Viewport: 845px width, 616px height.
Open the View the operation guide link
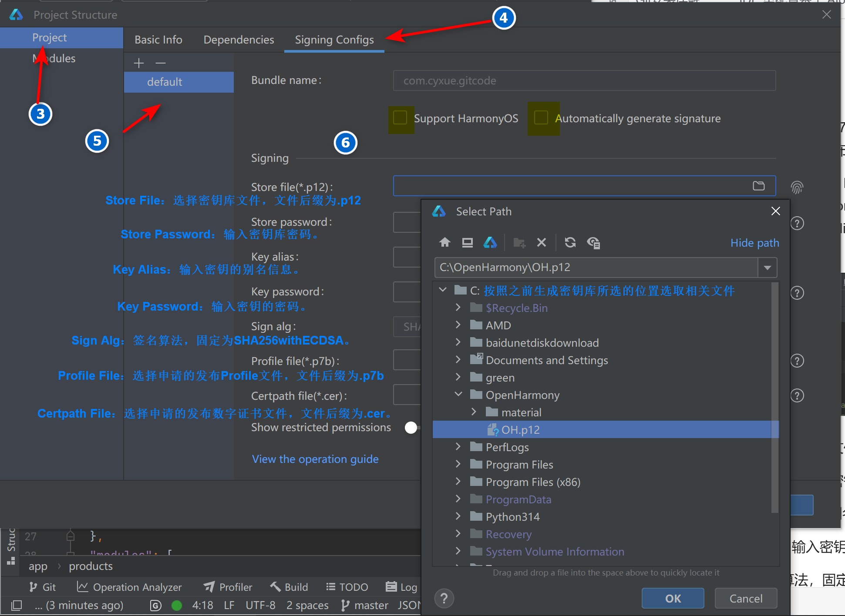[315, 459]
